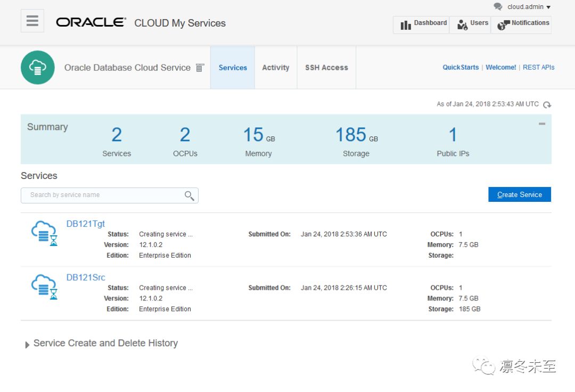Click submitted time 'Jan 24, 2018 2:26:15 AM UTC'

tap(344, 288)
